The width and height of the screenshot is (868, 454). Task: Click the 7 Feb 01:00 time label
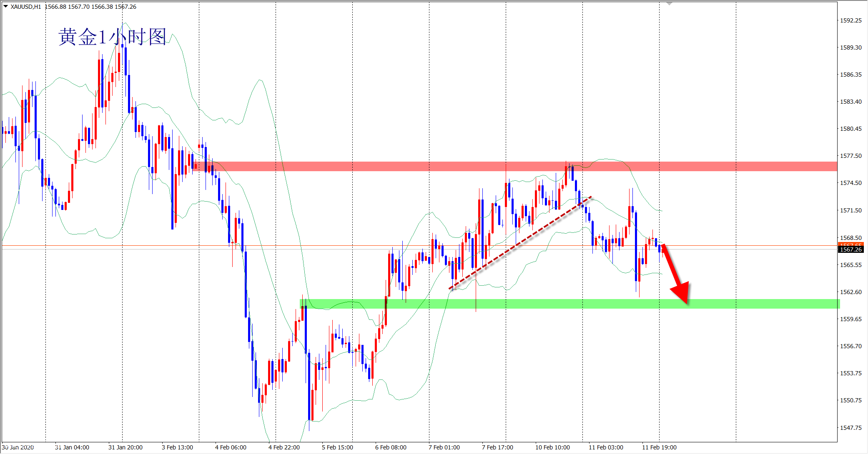coord(444,447)
